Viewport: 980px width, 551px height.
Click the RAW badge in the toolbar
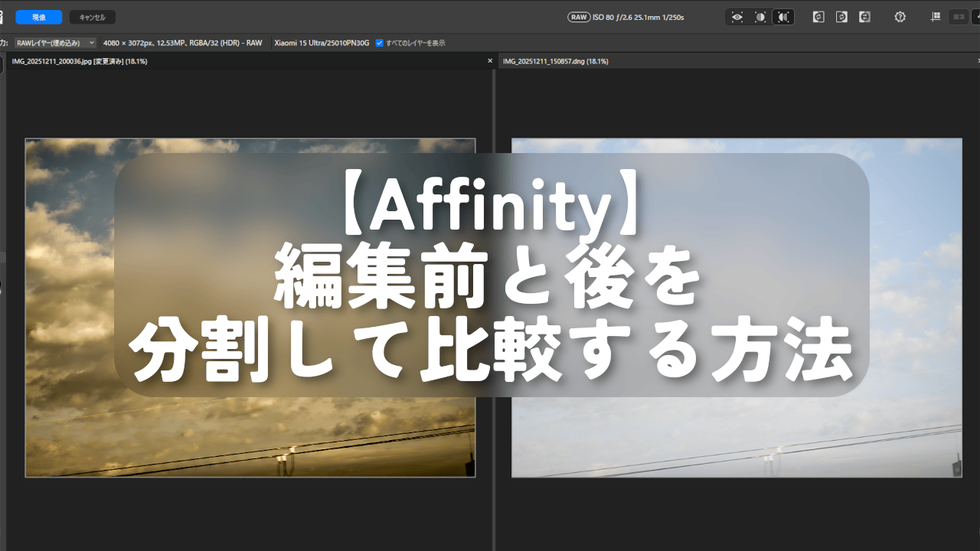tap(579, 17)
